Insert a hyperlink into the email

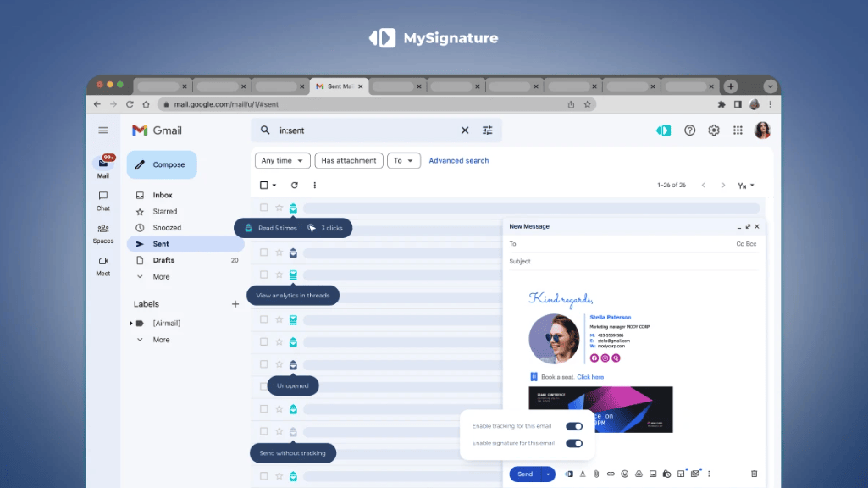coord(610,474)
